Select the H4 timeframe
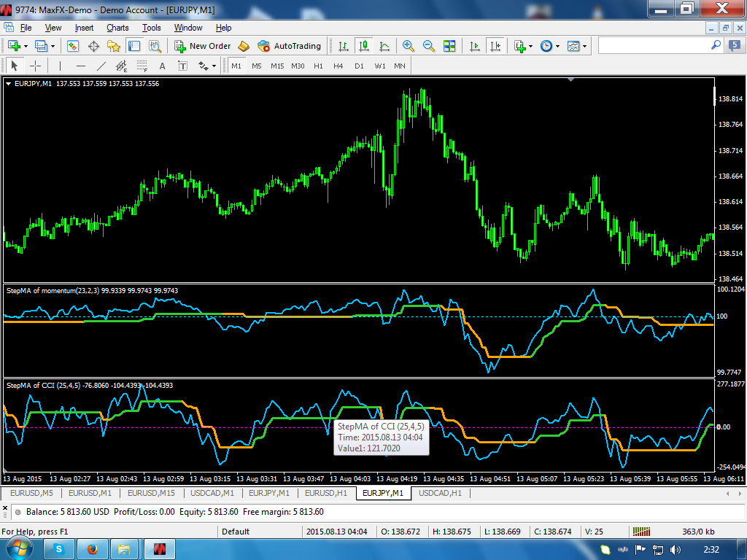This screenshot has height=560, width=747. 338,66
